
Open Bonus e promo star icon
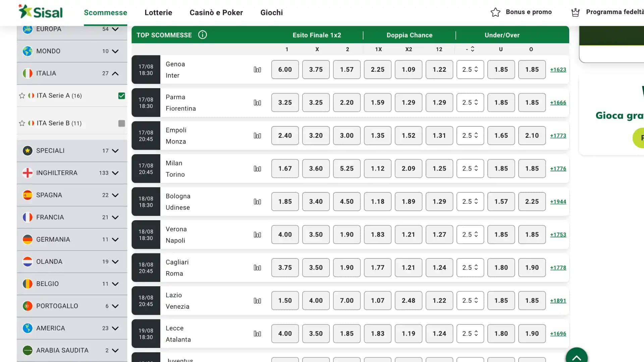tap(495, 12)
